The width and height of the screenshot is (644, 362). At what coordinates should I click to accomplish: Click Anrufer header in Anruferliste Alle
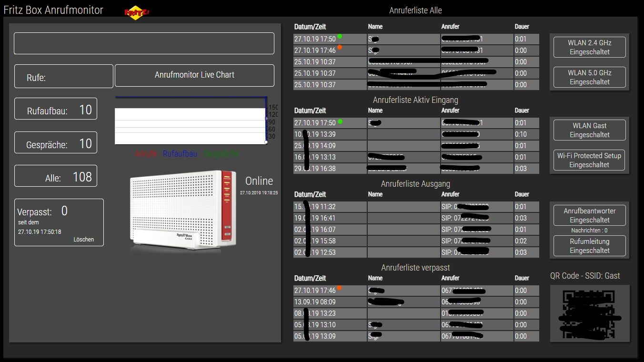click(x=450, y=27)
